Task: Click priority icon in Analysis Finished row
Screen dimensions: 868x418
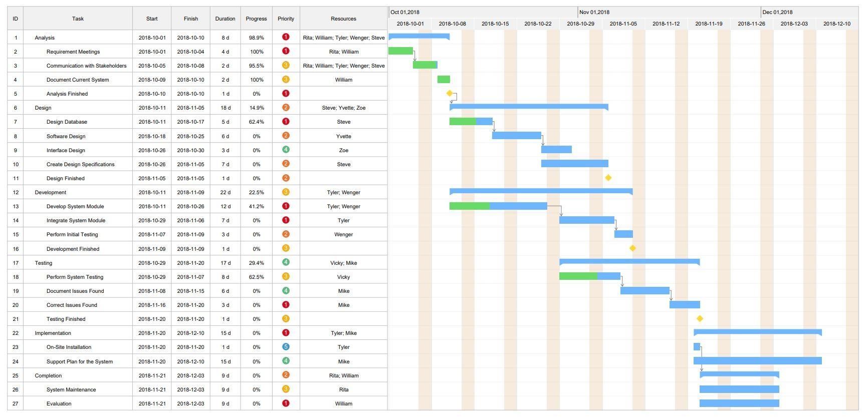Action: (286, 93)
